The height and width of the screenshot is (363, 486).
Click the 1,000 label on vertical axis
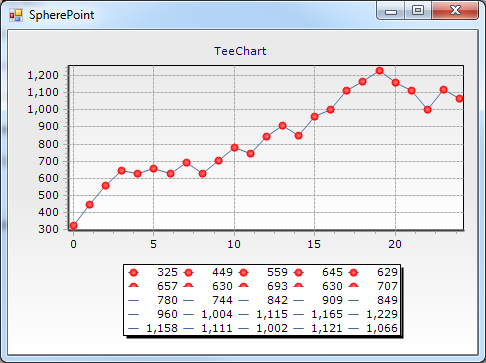click(43, 109)
